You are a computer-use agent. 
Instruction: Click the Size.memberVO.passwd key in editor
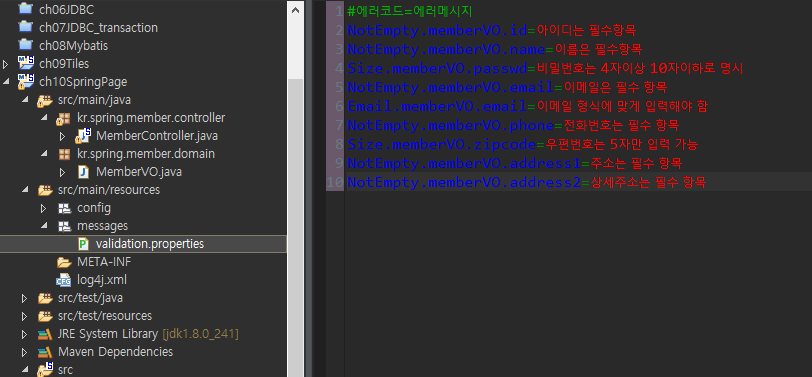coord(437,68)
